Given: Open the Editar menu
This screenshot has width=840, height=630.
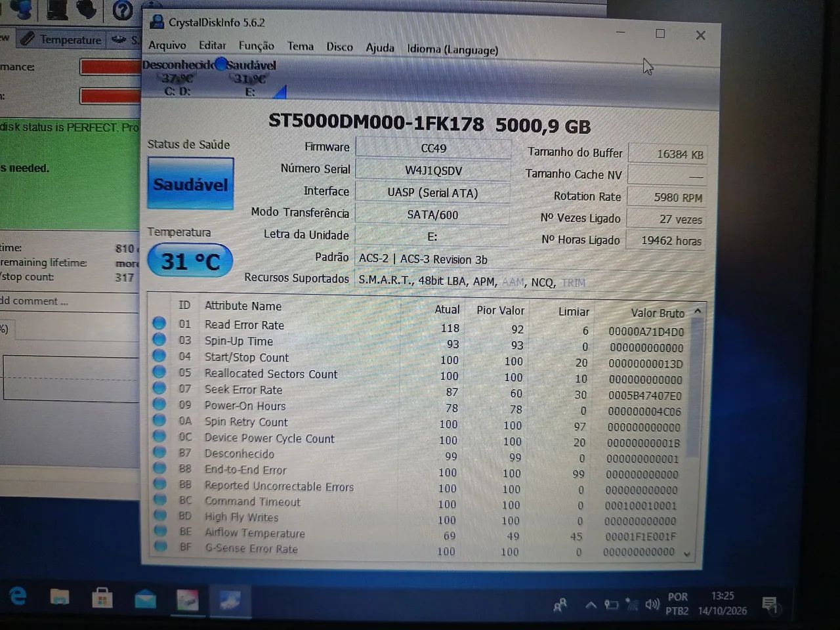Looking at the screenshot, I should [212, 45].
